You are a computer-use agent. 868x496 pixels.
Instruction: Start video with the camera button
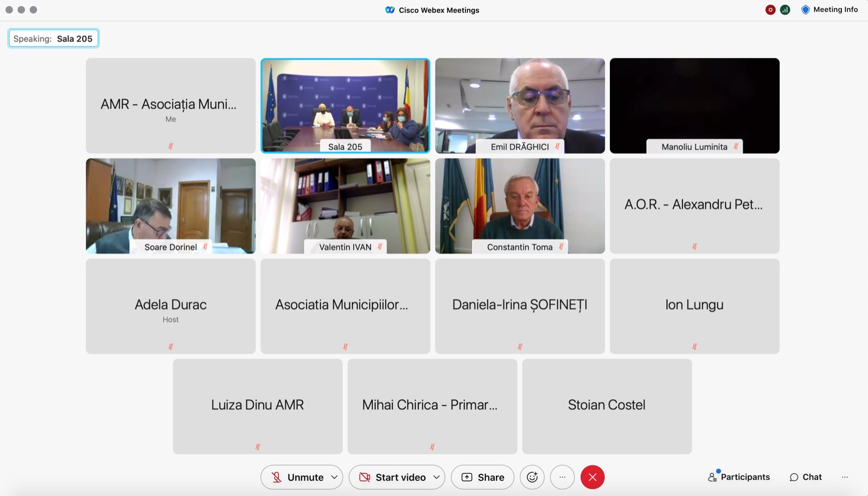(x=393, y=477)
